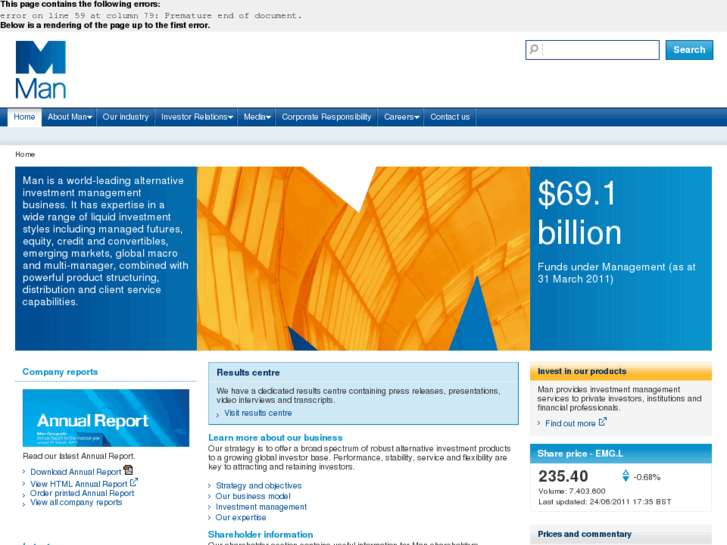Open the Download Annual Report link
This screenshot has height=545, width=727.
tap(76, 472)
